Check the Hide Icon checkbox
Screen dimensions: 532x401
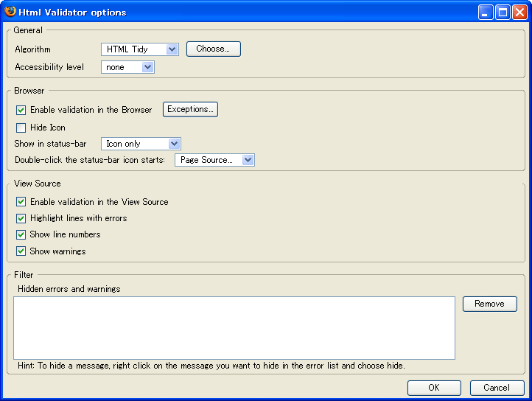click(21, 128)
